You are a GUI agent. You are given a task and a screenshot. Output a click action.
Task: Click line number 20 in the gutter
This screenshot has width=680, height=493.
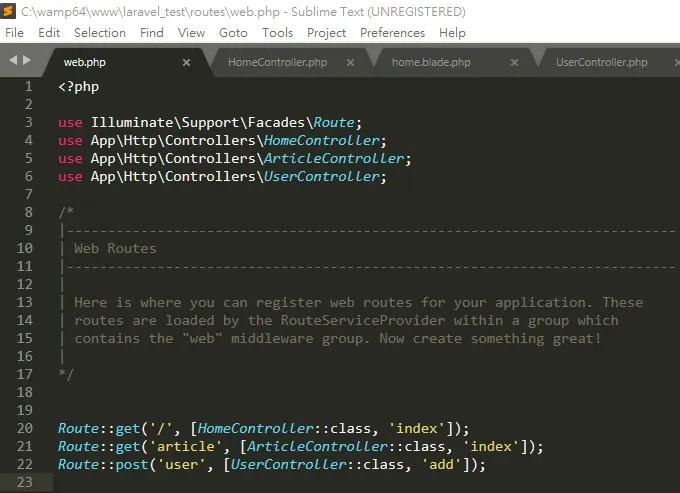coord(25,428)
